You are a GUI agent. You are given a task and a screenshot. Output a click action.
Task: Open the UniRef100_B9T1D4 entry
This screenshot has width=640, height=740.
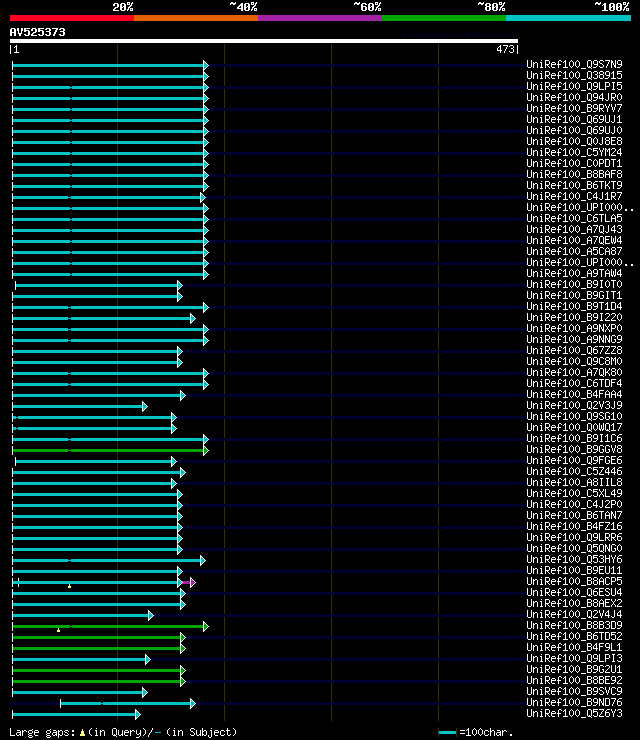(x=574, y=306)
